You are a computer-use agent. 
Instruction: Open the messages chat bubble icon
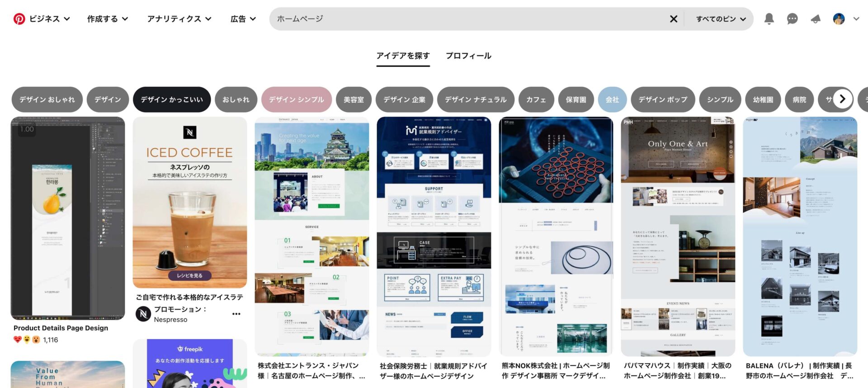click(x=792, y=19)
